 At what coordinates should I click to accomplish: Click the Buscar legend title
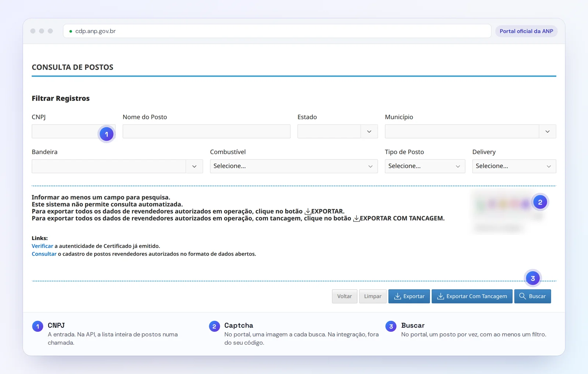click(413, 326)
